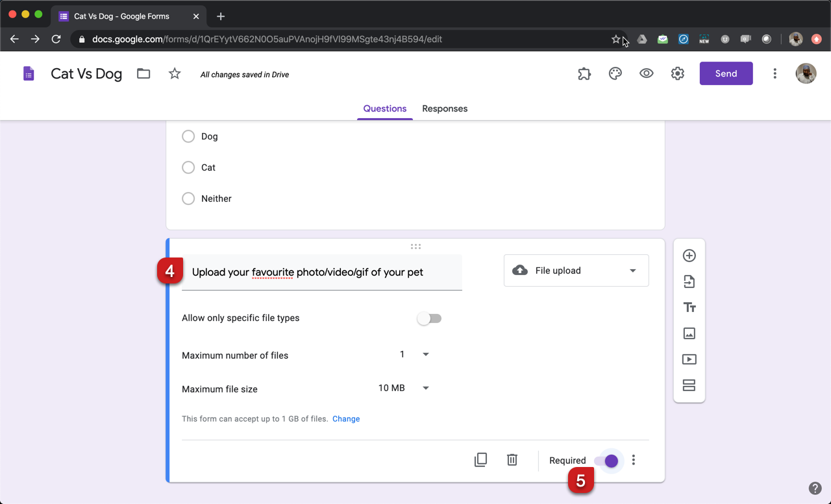This screenshot has width=831, height=504.
Task: Toggle the Required switch on the question
Action: click(608, 461)
